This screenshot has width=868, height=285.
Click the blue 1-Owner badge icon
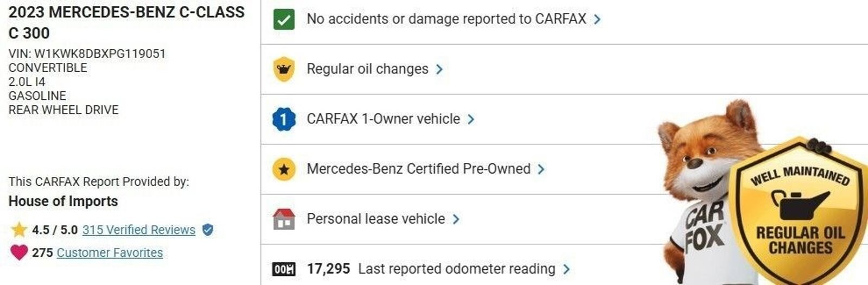click(x=284, y=119)
